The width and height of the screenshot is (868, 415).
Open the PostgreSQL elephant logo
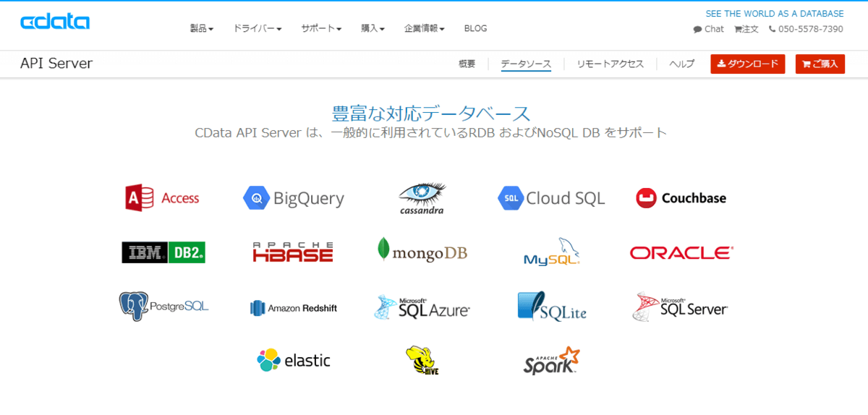point(163,307)
